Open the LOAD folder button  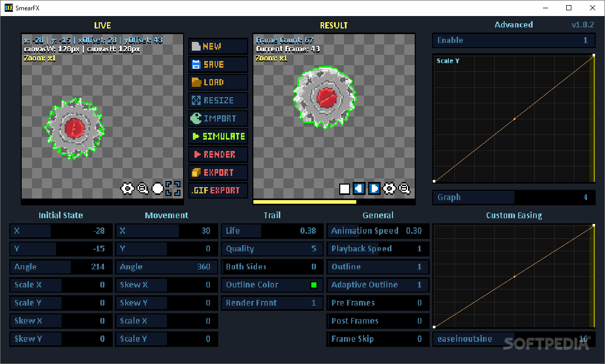pos(218,82)
